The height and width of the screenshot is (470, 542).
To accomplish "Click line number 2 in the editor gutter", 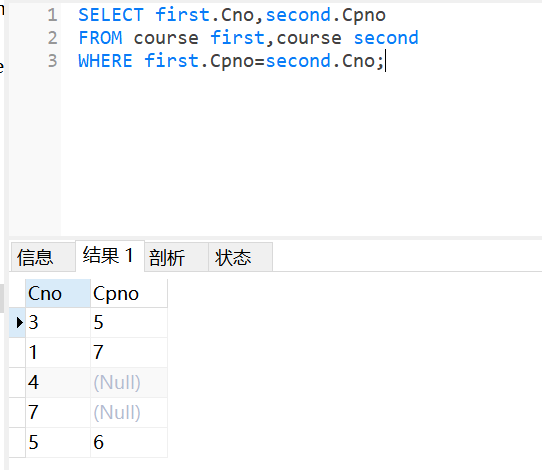I will tap(52, 38).
